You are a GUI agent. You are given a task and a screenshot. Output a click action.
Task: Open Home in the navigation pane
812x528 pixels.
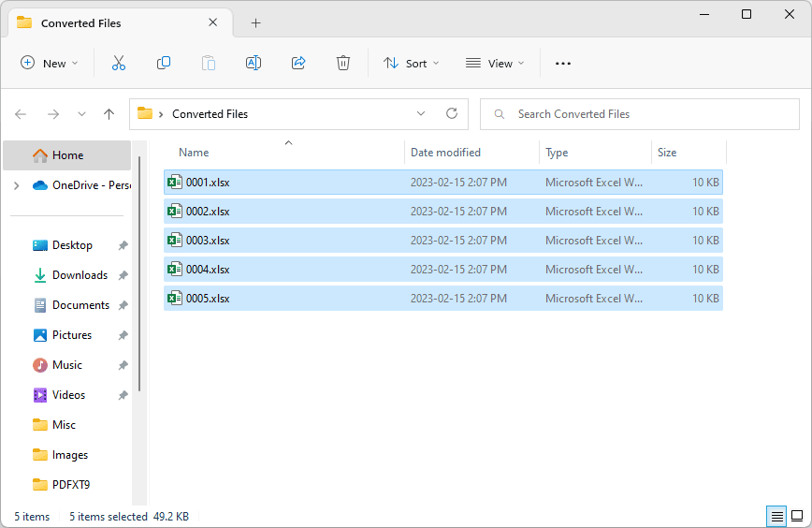coord(66,155)
